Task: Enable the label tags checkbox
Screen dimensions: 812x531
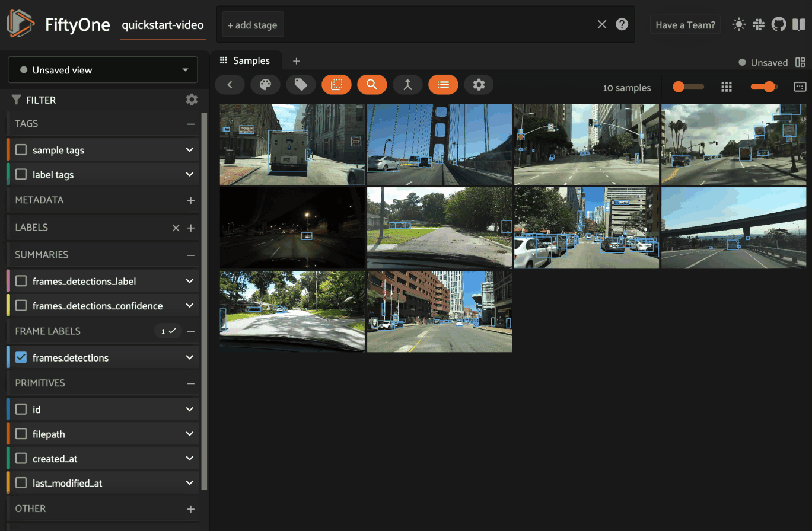Action: tap(21, 174)
